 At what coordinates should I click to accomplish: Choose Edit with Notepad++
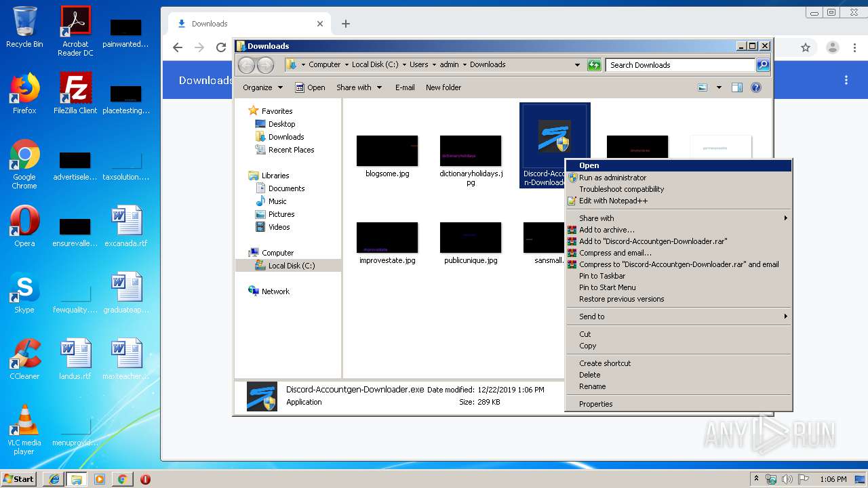[678, 201]
